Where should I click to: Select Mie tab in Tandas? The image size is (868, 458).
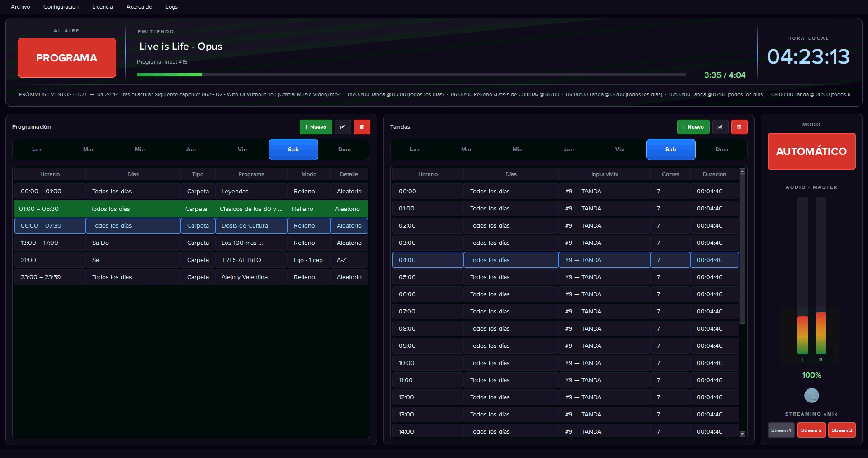518,150
